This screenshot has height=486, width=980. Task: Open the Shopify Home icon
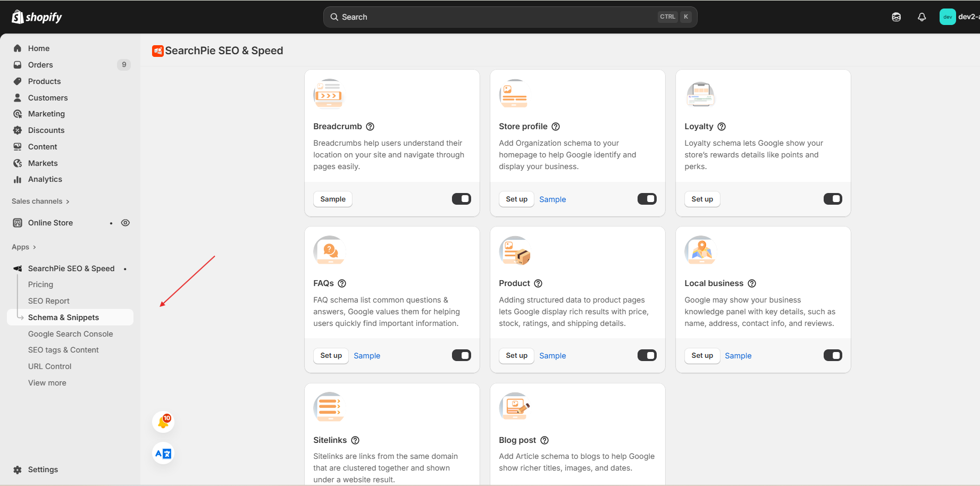pos(18,48)
